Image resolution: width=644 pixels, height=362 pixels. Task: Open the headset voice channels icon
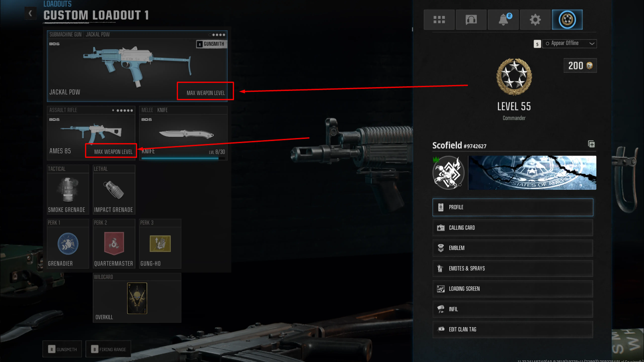coord(471,19)
